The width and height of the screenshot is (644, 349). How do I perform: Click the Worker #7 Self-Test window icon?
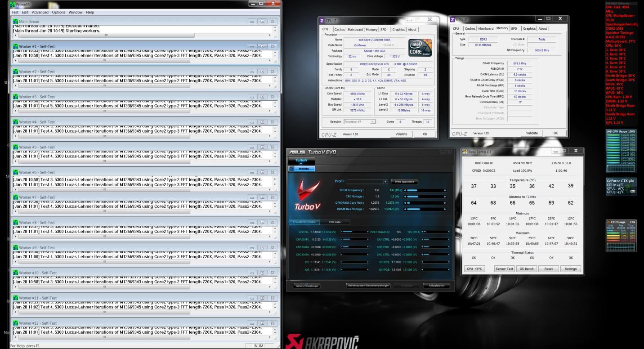[16, 197]
